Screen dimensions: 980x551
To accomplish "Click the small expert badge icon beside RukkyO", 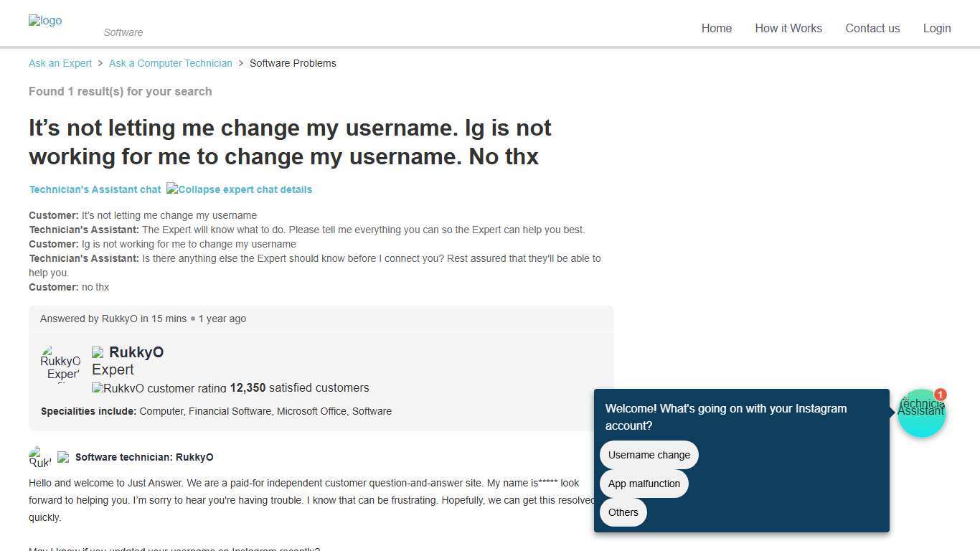I will (98, 352).
